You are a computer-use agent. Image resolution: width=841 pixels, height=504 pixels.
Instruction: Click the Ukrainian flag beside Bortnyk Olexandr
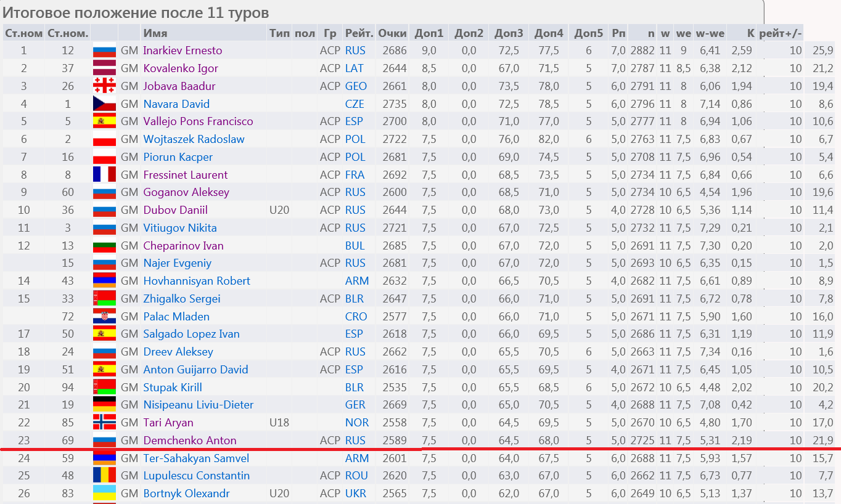104,494
